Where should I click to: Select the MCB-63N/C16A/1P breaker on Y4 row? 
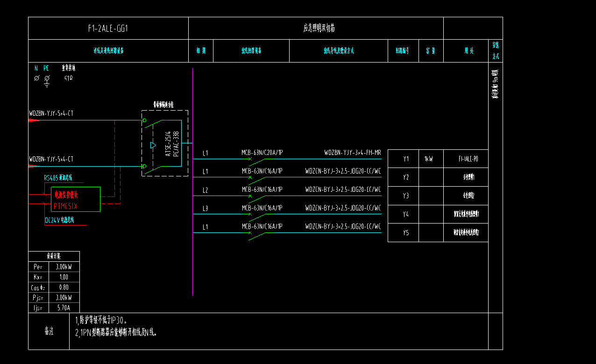click(x=262, y=208)
